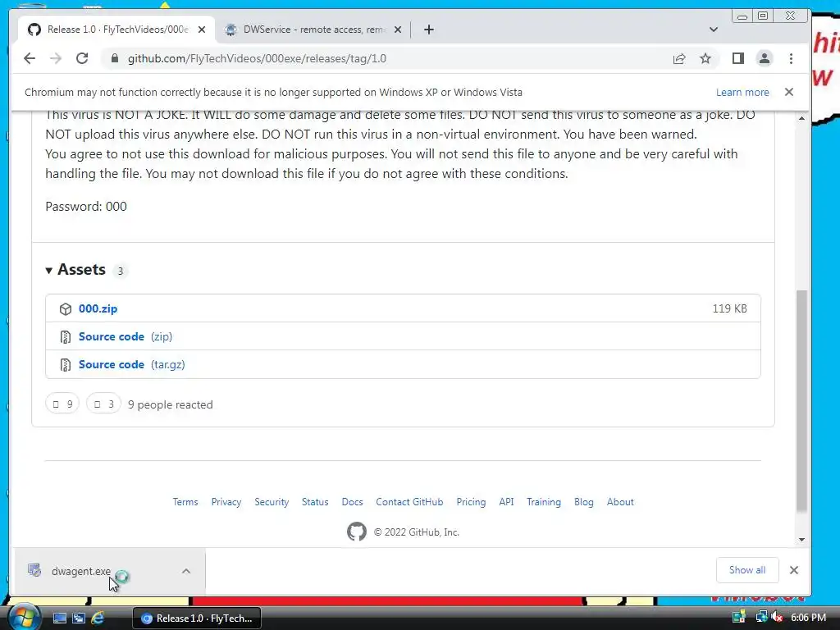Click the address bar URL
This screenshot has width=840, height=630.
tap(257, 58)
